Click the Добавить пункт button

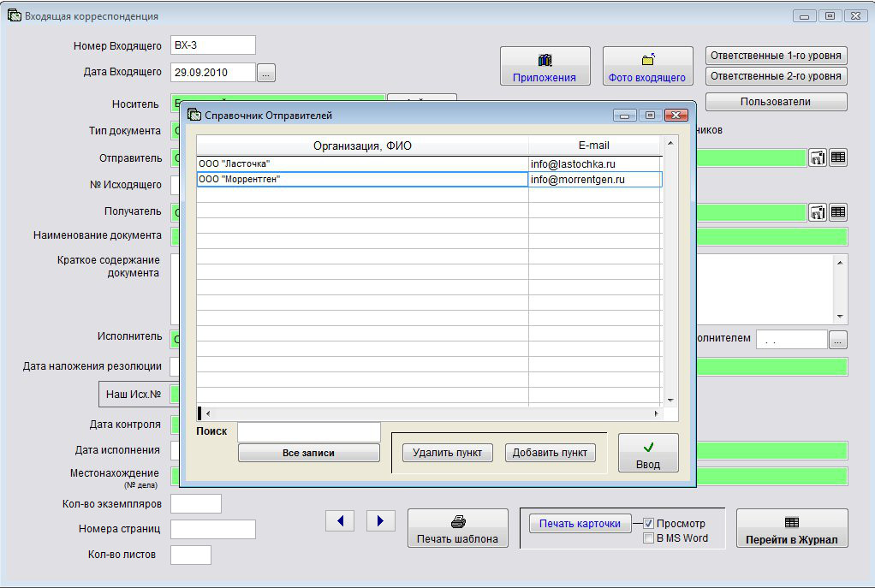coord(550,453)
